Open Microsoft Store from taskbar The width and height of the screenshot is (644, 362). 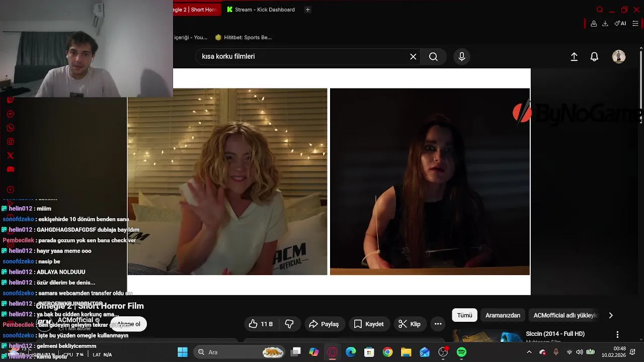pos(369,352)
